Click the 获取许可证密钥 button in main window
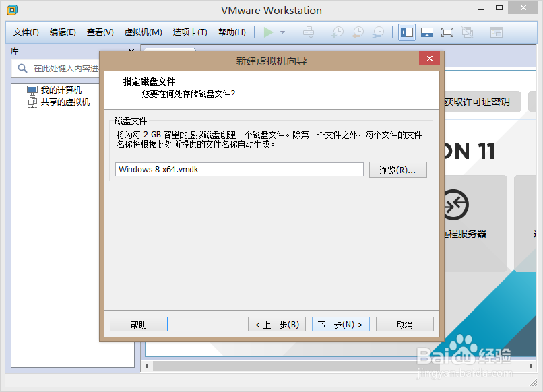 tap(482, 102)
